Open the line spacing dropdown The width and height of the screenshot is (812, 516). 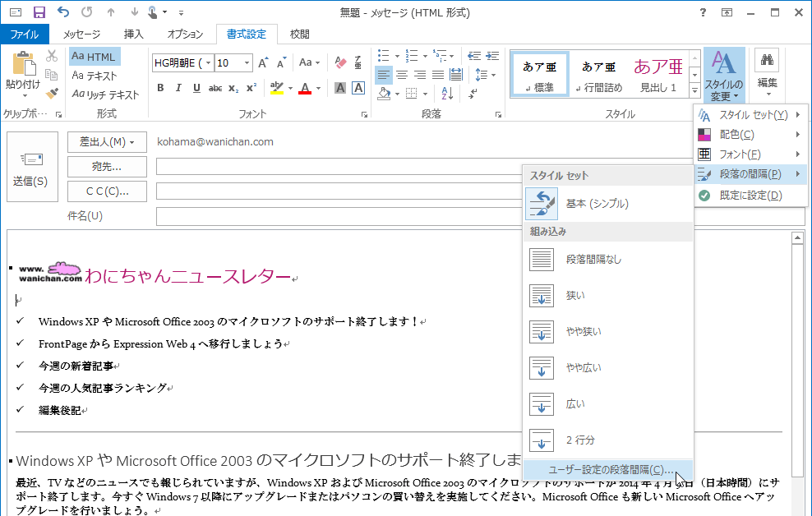486,75
